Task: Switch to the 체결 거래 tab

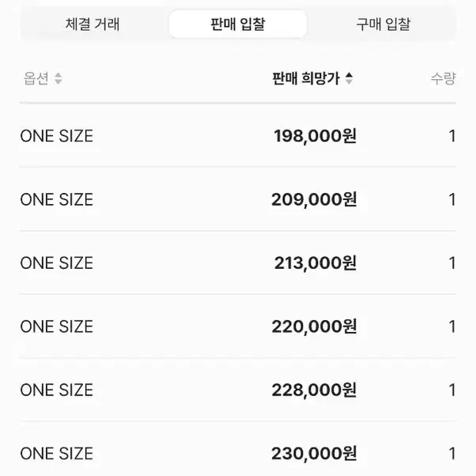Action: [93, 25]
